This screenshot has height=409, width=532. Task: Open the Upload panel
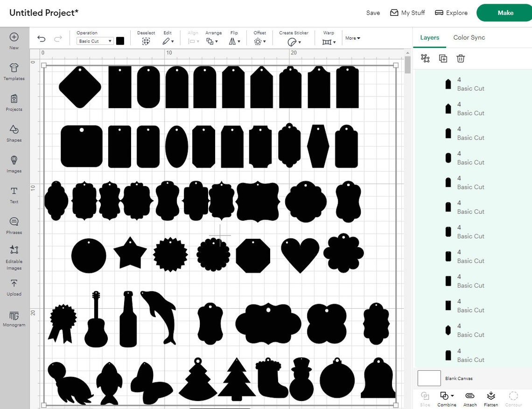[x=14, y=286]
